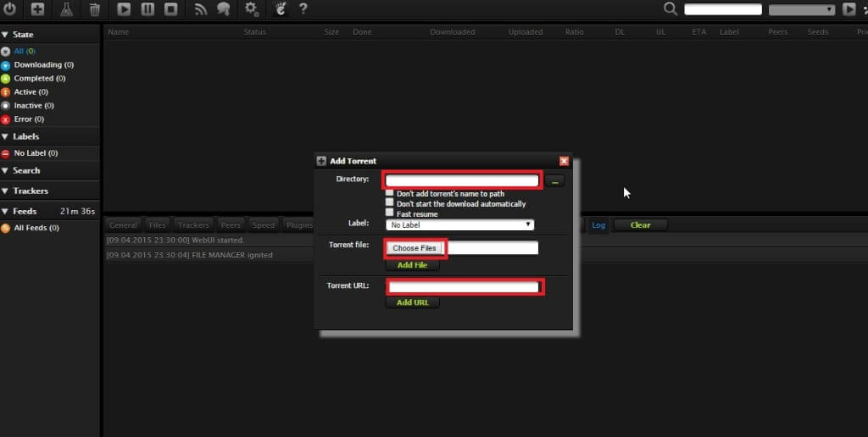Check "Don't start the download automatically"
The image size is (868, 437).
pyautogui.click(x=390, y=203)
